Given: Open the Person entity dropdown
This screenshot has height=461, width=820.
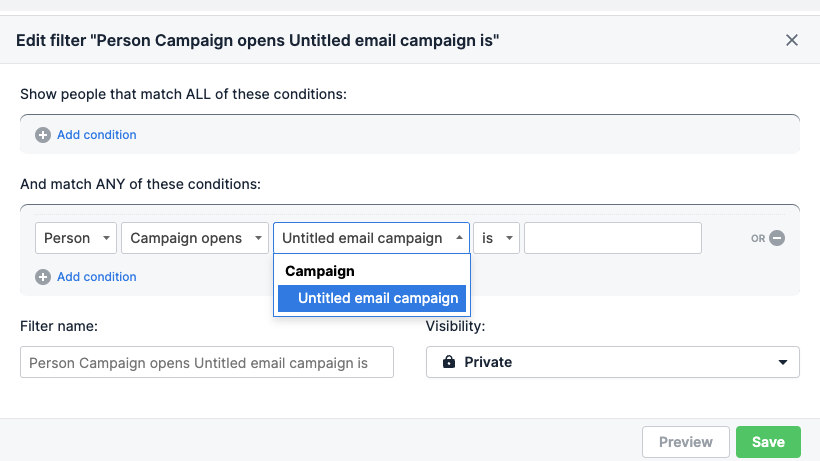Looking at the screenshot, I should [76, 238].
